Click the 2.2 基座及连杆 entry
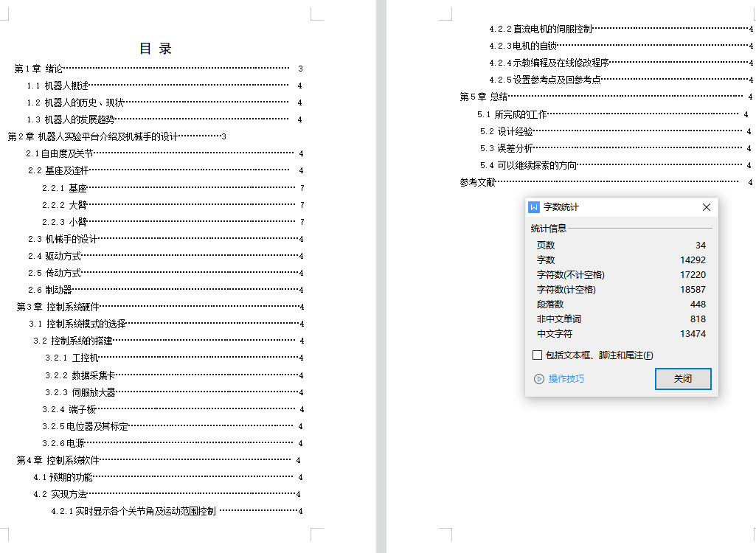This screenshot has height=553, width=756. tap(165, 170)
